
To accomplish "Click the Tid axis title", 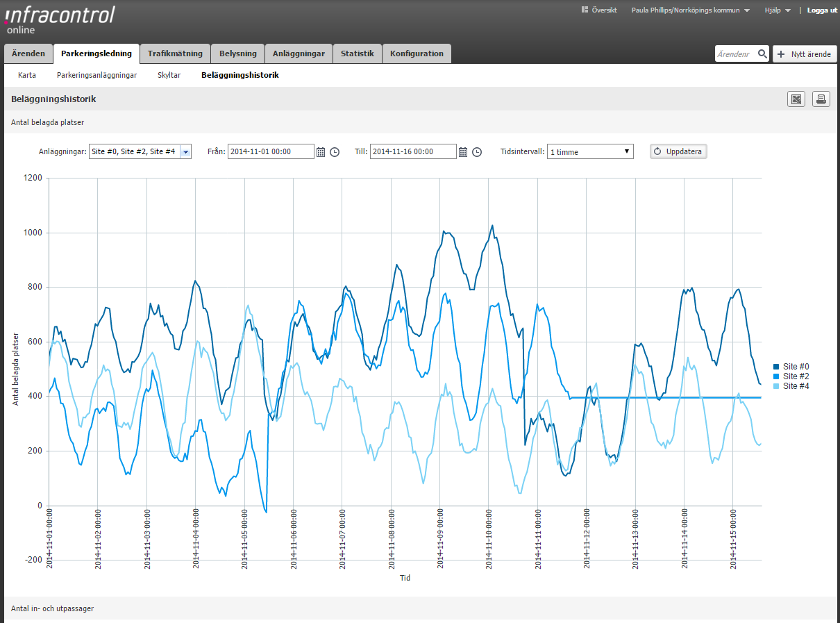I will (405, 578).
